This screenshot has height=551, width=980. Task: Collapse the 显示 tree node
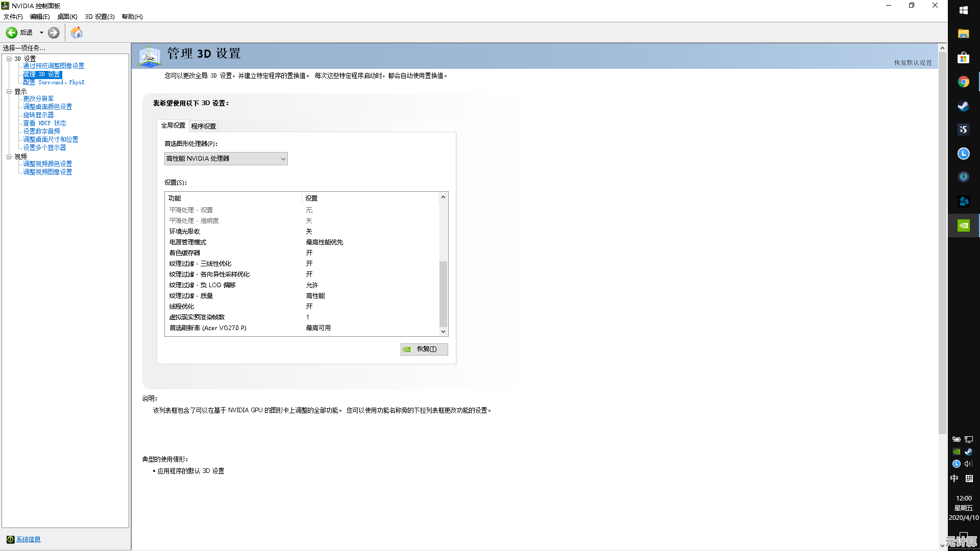point(9,91)
